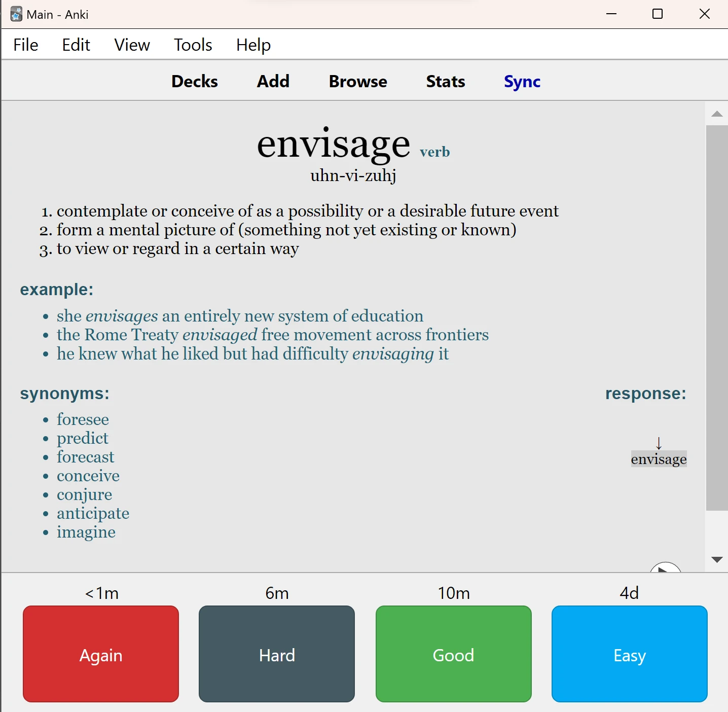Viewport: 728px width, 712px height.
Task: Sync the collection
Action: pyautogui.click(x=522, y=82)
